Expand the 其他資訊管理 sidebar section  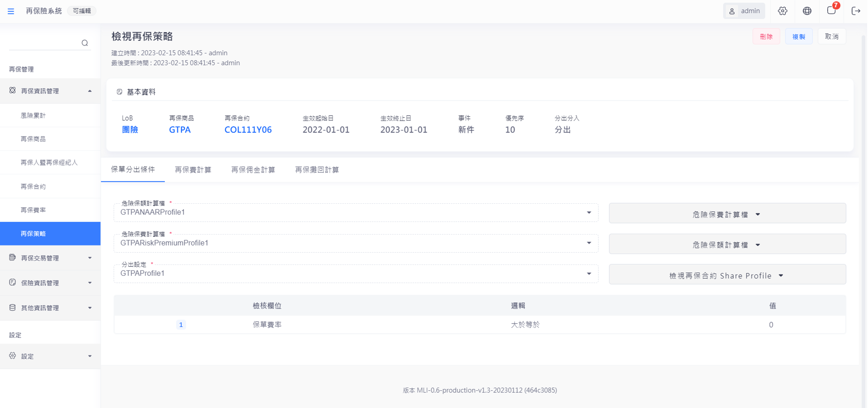coord(90,308)
